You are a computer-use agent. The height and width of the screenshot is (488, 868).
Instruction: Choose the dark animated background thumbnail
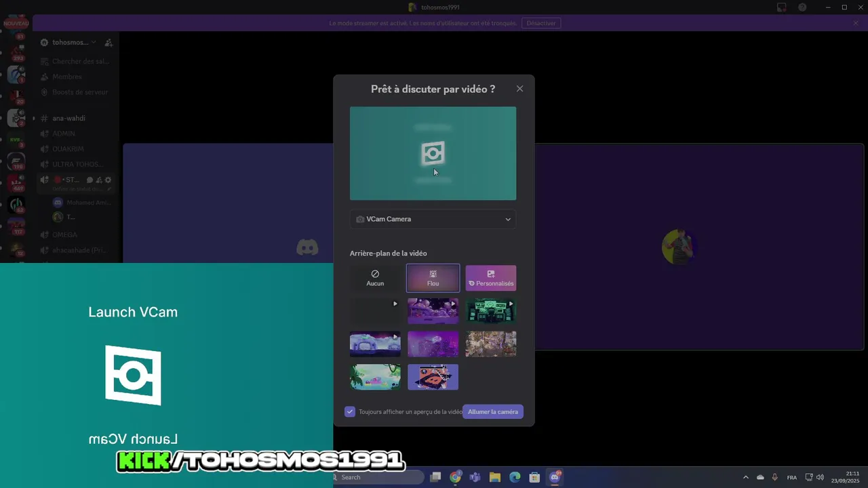375,311
